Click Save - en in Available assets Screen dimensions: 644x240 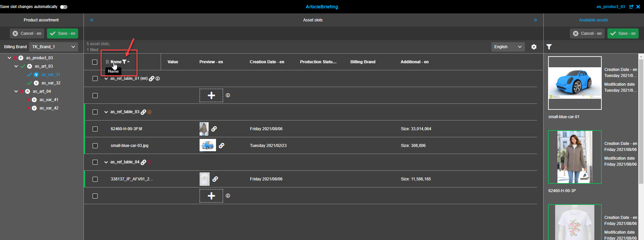[623, 33]
